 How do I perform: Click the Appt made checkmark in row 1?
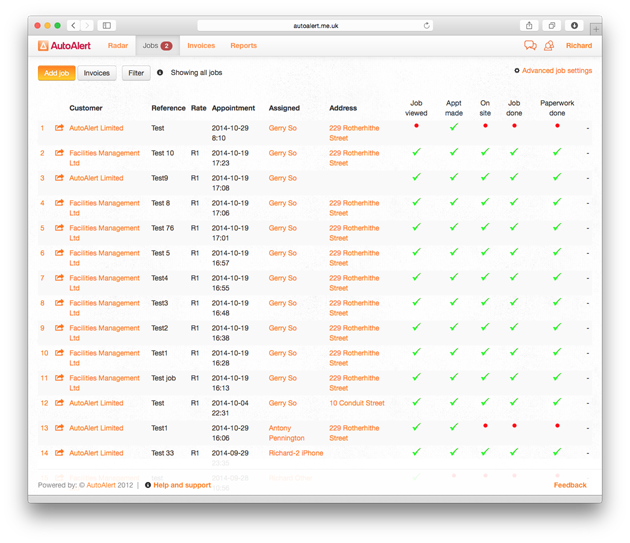click(x=454, y=127)
